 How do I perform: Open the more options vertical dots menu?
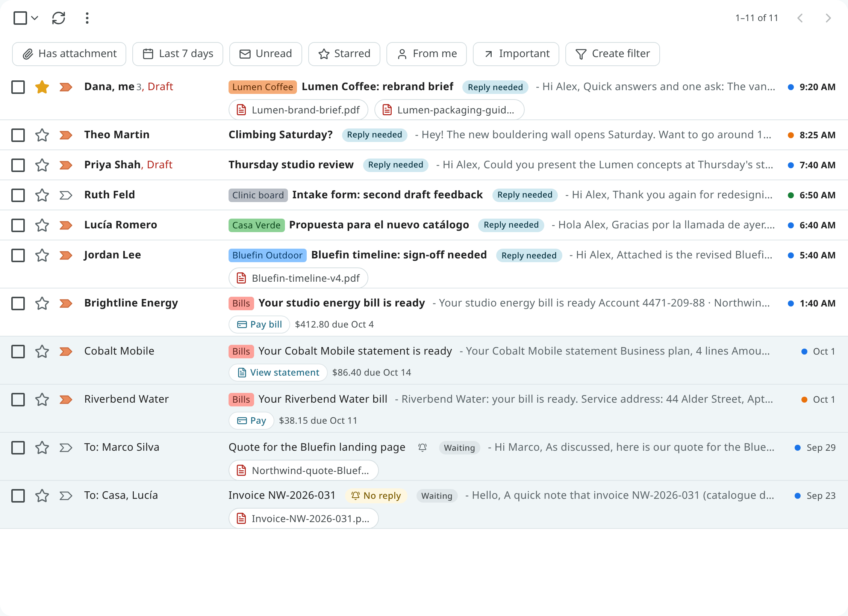(87, 18)
